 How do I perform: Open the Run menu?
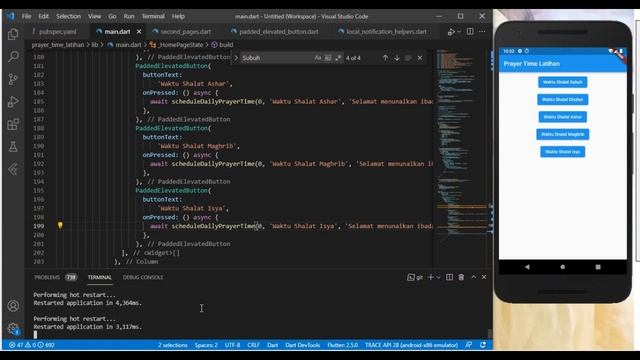tap(129, 16)
